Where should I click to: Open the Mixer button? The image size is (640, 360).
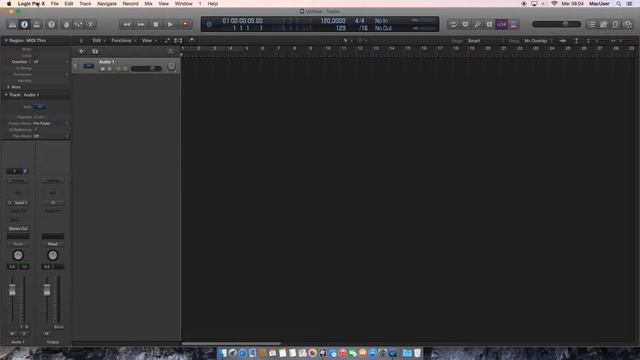(x=78, y=24)
